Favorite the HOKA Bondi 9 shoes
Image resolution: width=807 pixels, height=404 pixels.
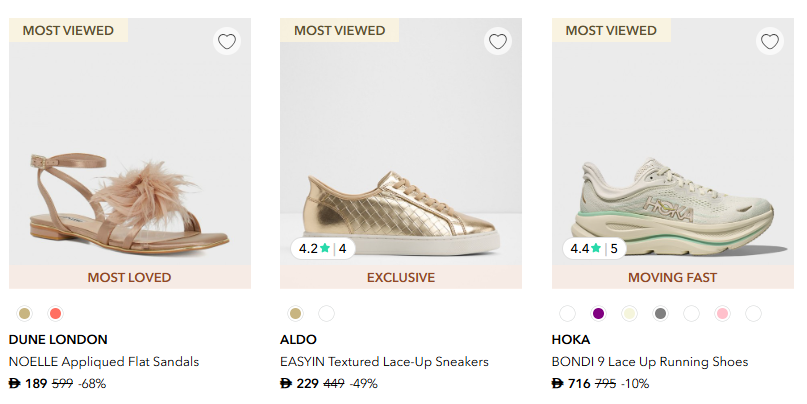point(769,42)
